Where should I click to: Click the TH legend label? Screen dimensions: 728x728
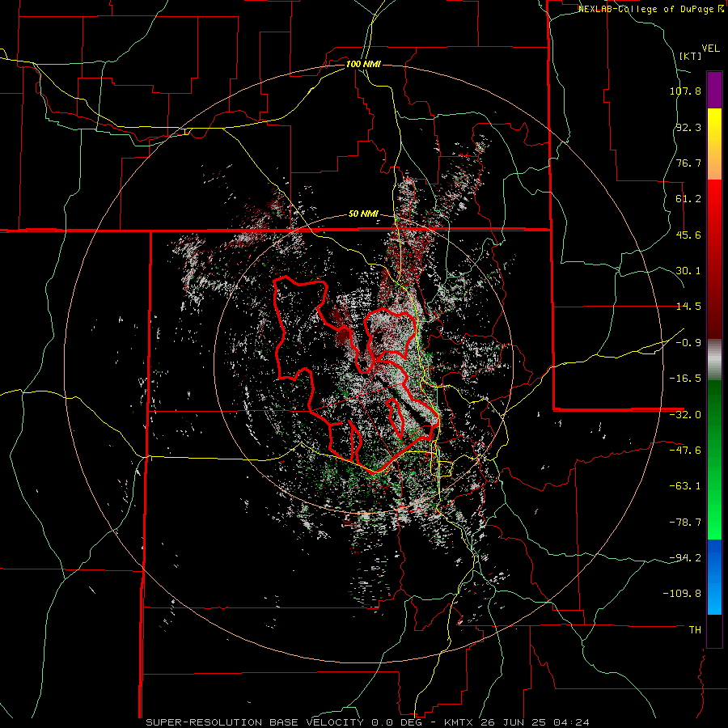coord(695,630)
